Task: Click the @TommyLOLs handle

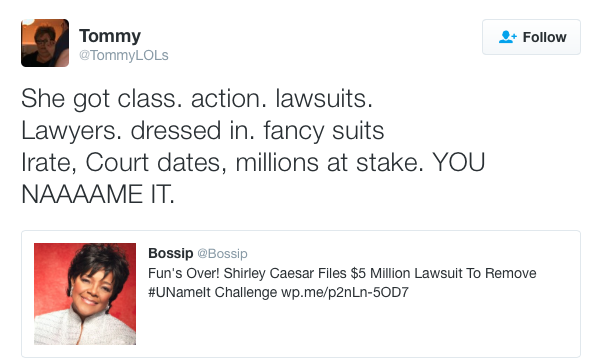Action: pos(124,55)
